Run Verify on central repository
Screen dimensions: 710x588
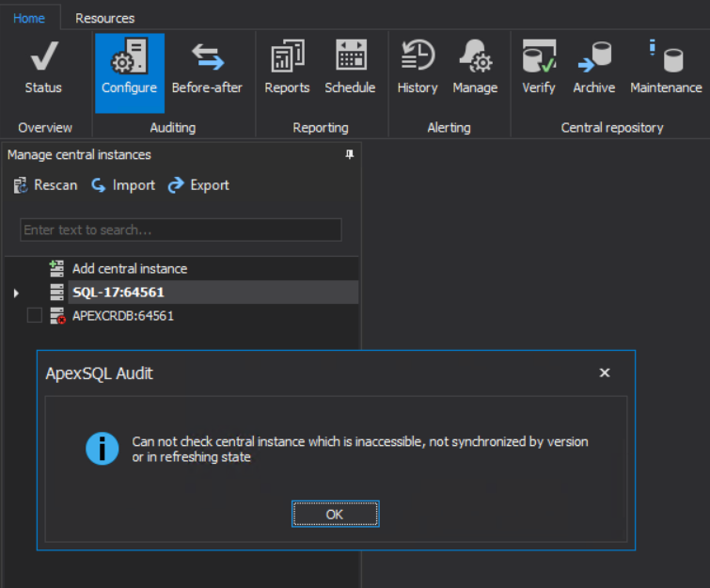(539, 68)
